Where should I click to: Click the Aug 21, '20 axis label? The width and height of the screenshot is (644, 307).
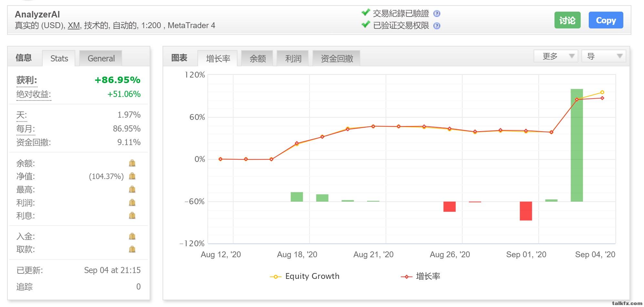373,255
